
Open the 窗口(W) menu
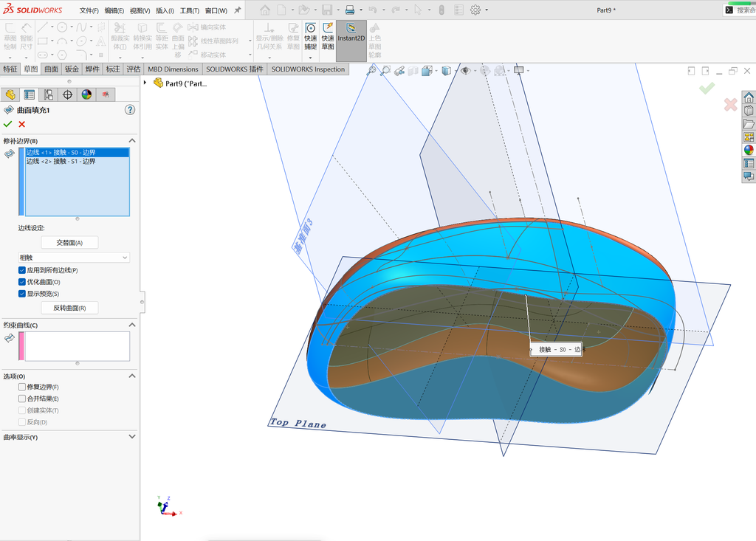click(x=216, y=10)
